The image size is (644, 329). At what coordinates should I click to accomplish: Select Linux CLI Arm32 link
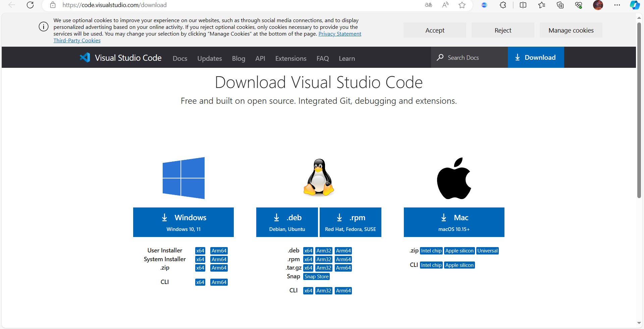[324, 291]
